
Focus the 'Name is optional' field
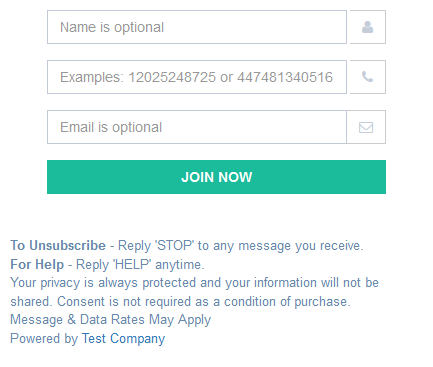(x=197, y=27)
